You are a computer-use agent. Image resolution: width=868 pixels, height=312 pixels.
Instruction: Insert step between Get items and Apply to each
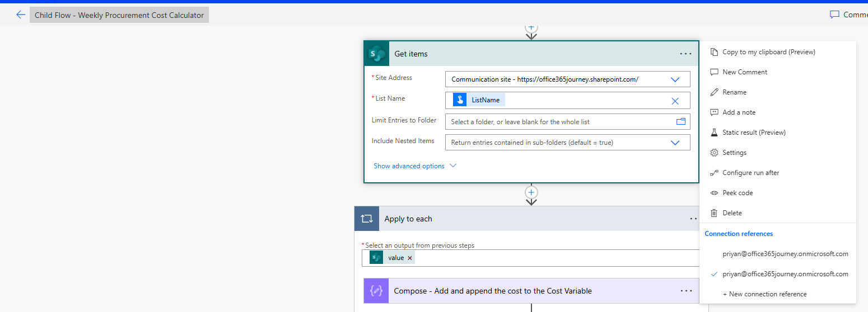tap(531, 192)
